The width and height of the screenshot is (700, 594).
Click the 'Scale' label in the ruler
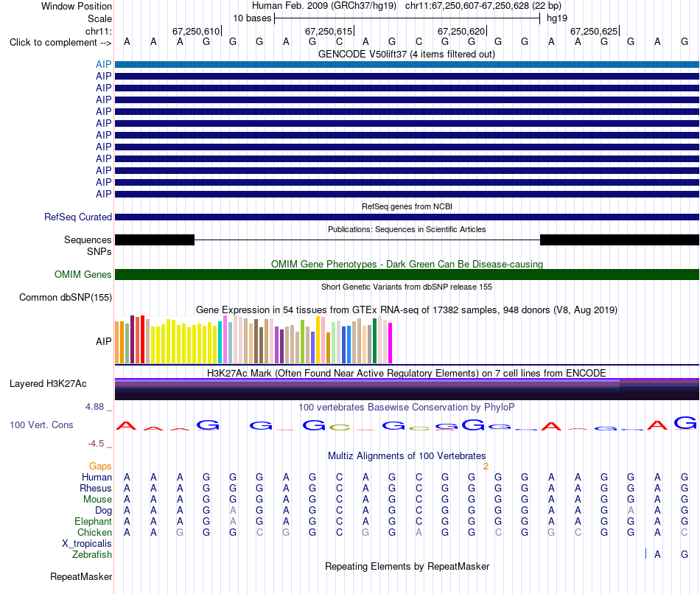(x=99, y=18)
